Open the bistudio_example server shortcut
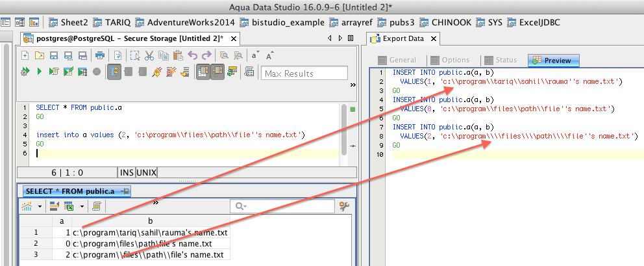Screen dimensions: 644x266 point(282,22)
